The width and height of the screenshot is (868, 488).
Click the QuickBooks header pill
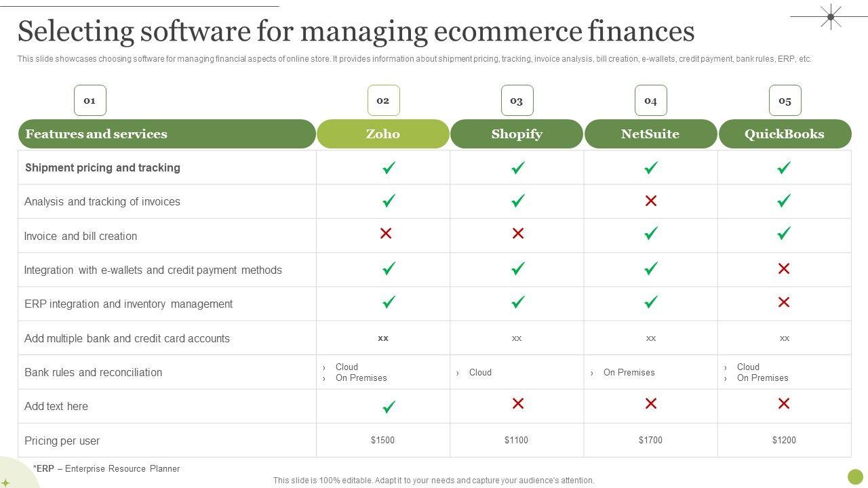pos(785,134)
